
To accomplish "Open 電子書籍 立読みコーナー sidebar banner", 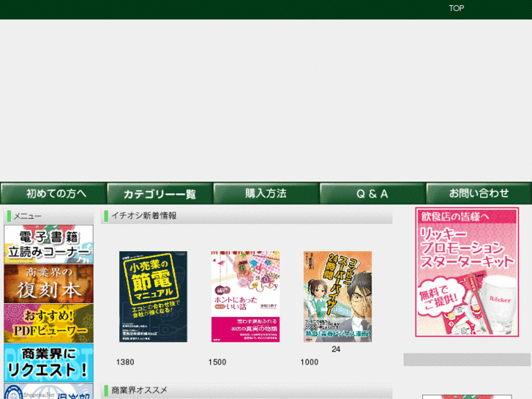I will pos(48,244).
